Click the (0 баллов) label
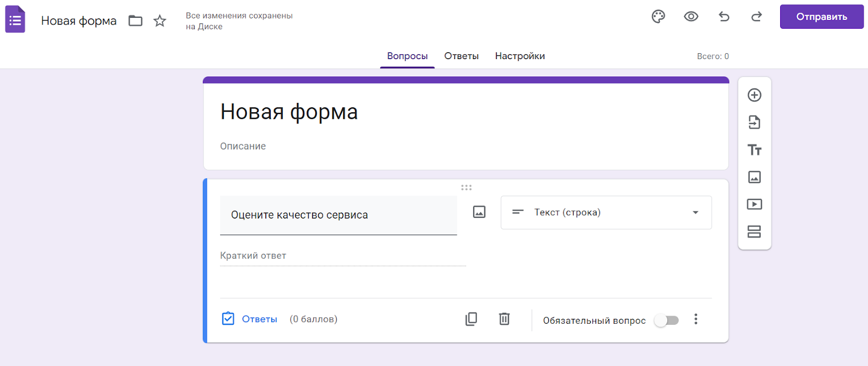 coord(314,319)
